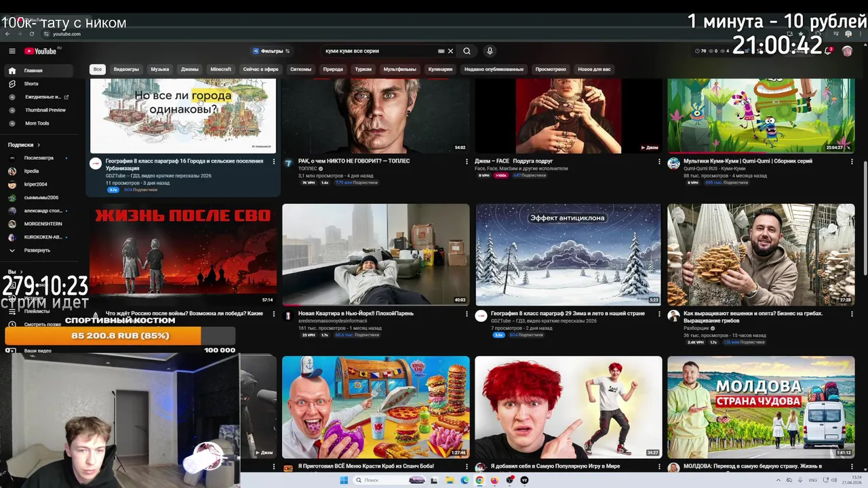The image size is (868, 488).
Task: Clear the search field with X
Action: [x=450, y=51]
